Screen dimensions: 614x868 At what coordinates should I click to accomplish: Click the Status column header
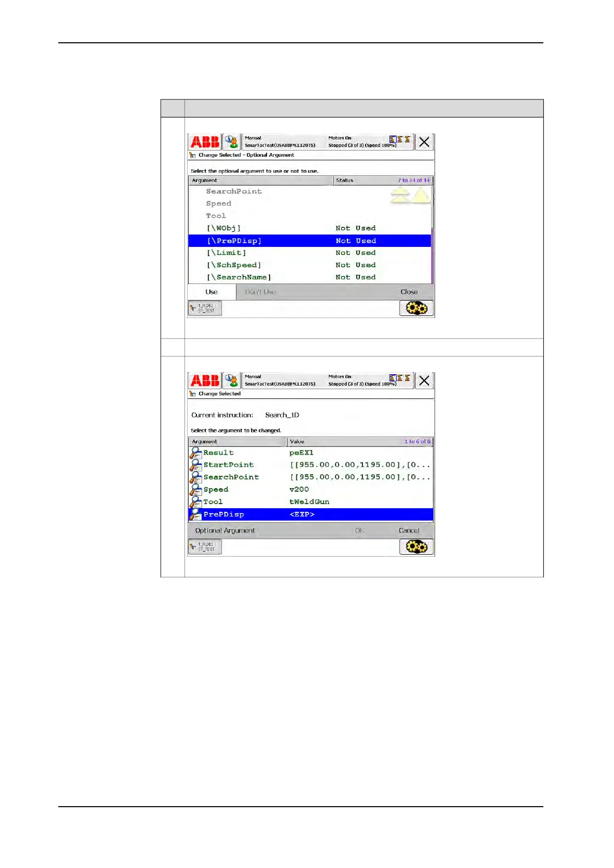click(383, 180)
